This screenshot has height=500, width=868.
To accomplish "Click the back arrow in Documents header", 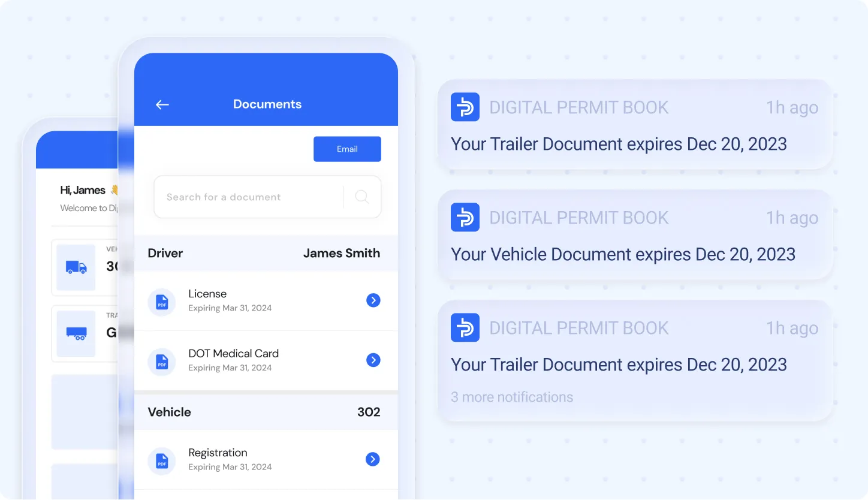I will click(162, 104).
